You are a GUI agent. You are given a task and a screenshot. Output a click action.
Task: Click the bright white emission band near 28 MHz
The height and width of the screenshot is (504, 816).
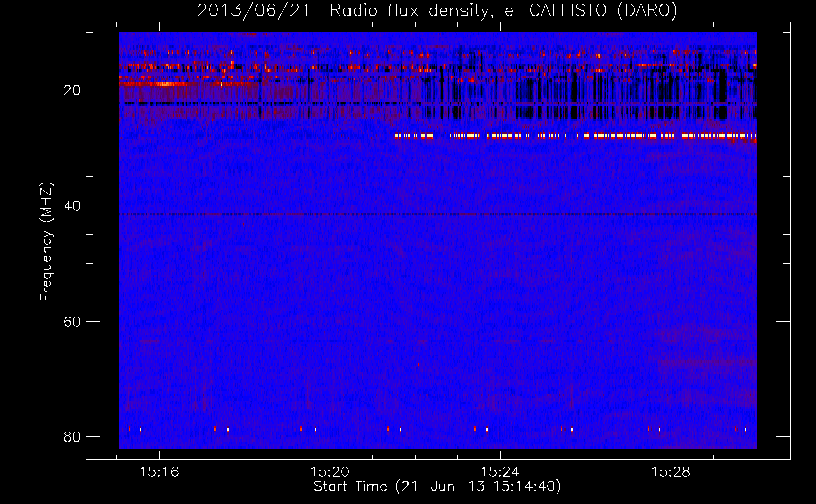[x=576, y=136]
